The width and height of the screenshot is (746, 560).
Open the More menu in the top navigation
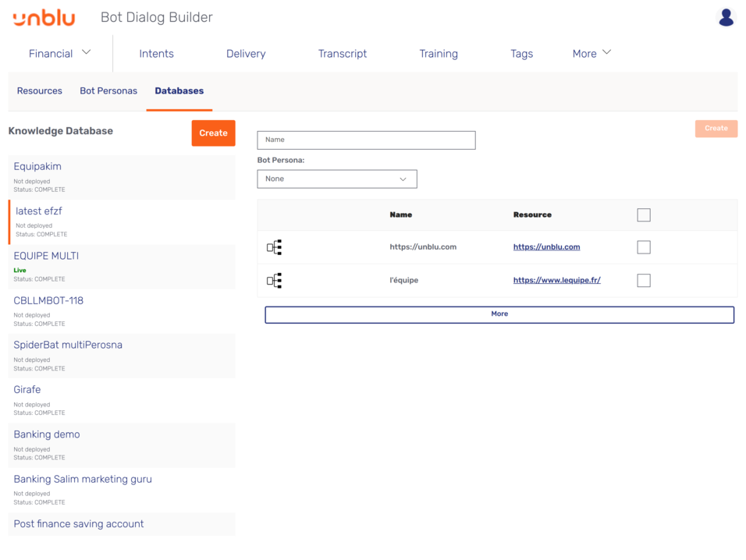(x=591, y=53)
